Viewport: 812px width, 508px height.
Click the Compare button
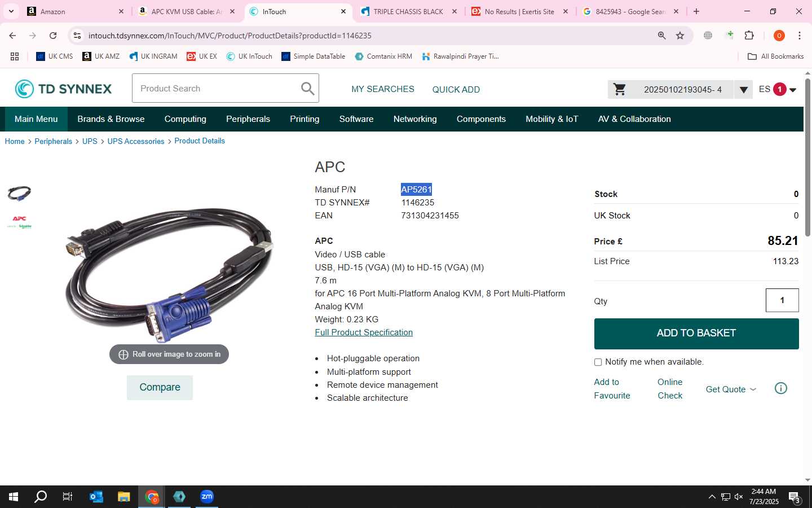coord(160,388)
